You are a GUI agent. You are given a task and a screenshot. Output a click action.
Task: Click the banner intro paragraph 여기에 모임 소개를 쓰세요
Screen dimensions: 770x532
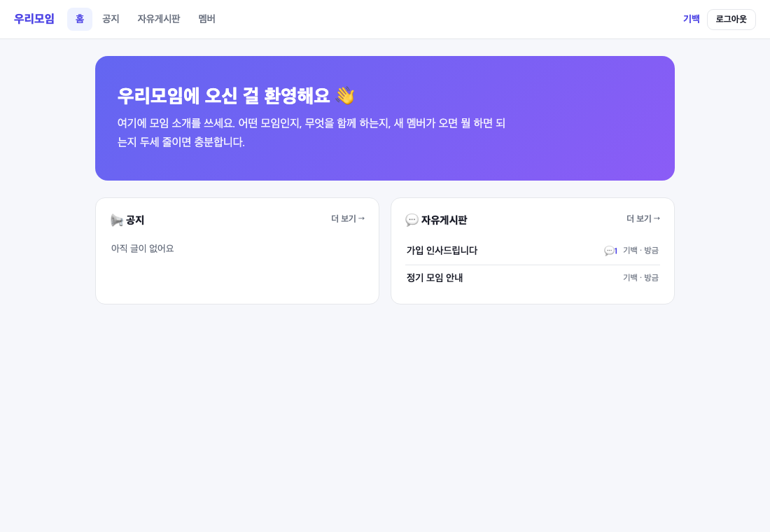pos(311,132)
